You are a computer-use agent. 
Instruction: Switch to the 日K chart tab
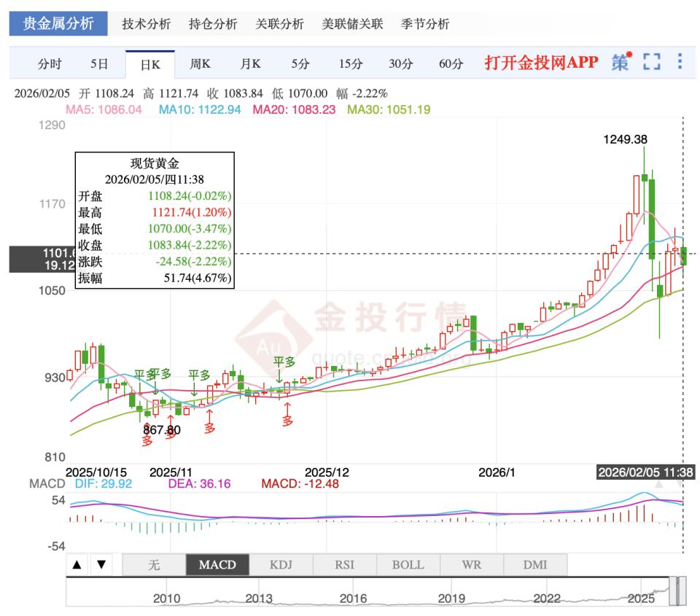click(150, 65)
